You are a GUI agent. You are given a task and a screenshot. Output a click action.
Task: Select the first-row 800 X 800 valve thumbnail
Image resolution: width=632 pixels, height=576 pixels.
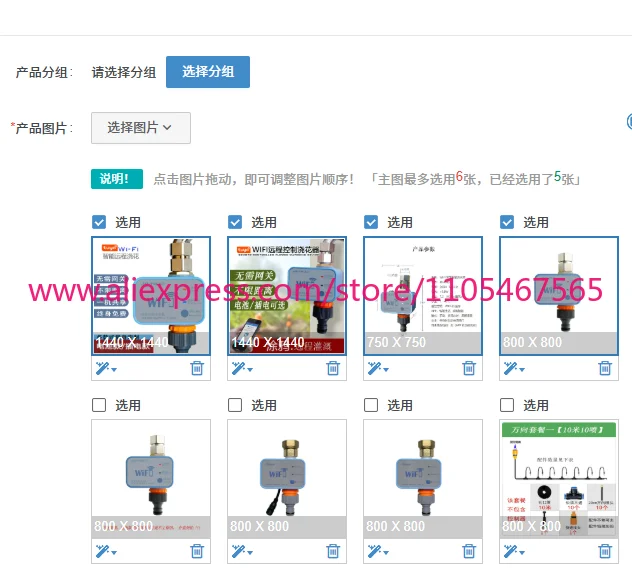coord(559,296)
